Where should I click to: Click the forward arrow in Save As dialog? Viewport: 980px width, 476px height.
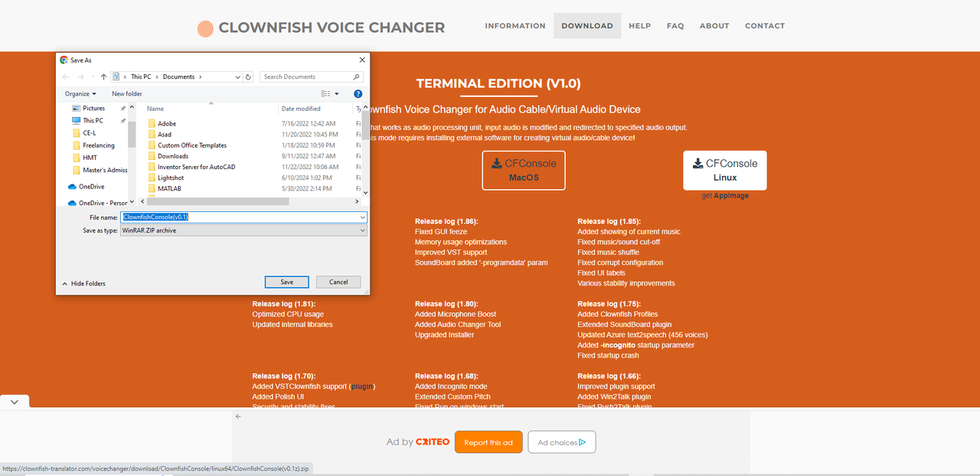pyautogui.click(x=81, y=77)
